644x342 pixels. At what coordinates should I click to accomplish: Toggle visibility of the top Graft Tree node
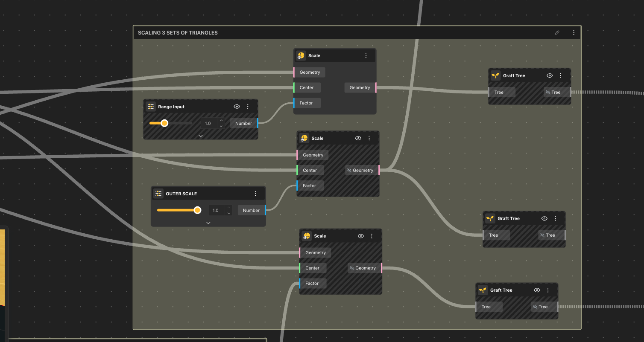coord(550,75)
